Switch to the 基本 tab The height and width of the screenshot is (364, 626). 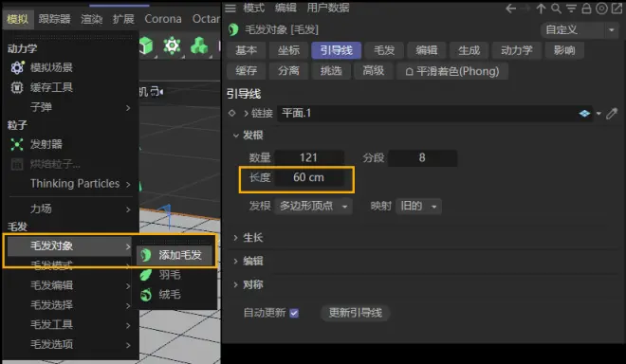[246, 50]
